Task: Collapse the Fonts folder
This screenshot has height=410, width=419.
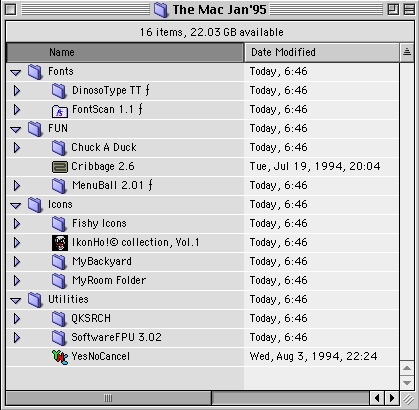Action: 16,72
